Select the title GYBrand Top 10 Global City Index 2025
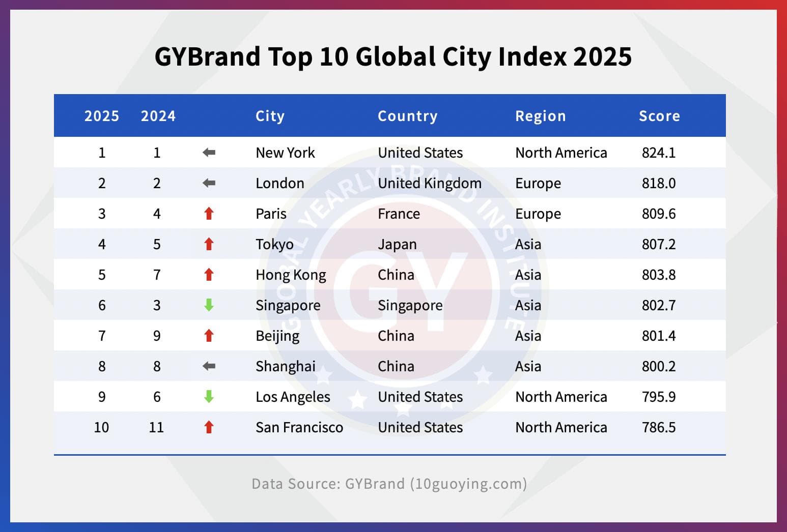The height and width of the screenshot is (532, 787). [x=393, y=56]
